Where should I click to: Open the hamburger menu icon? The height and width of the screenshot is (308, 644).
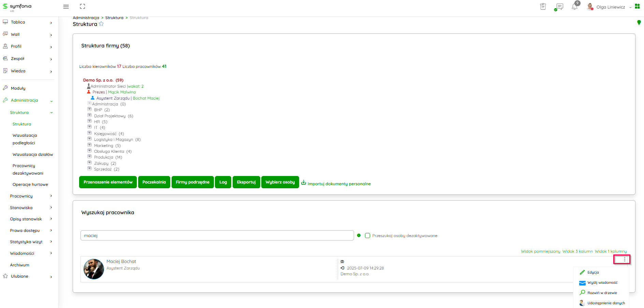pyautogui.click(x=66, y=7)
